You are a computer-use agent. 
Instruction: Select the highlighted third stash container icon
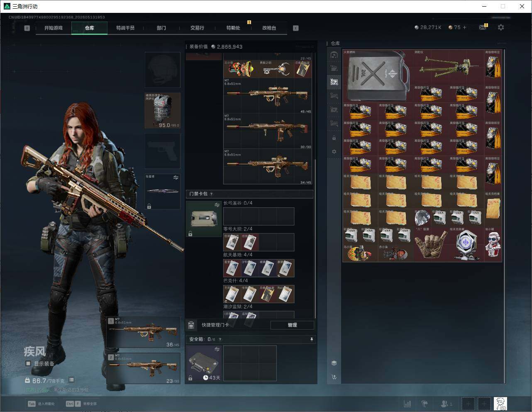(x=334, y=82)
